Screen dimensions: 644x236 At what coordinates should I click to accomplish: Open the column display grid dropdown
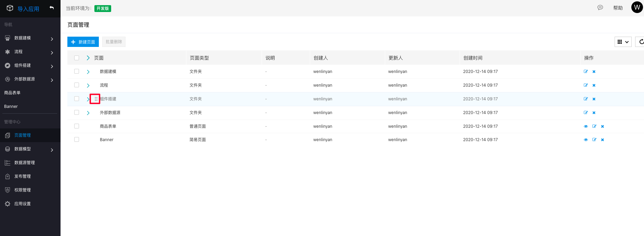[x=623, y=42]
